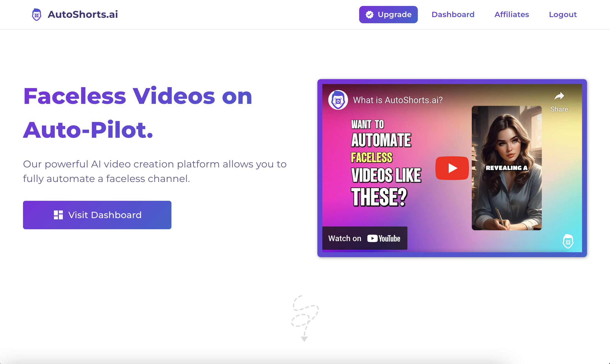Screen dimensions: 610x364
Task: Click the YouTube logo in Watch on bar
Action: click(384, 238)
